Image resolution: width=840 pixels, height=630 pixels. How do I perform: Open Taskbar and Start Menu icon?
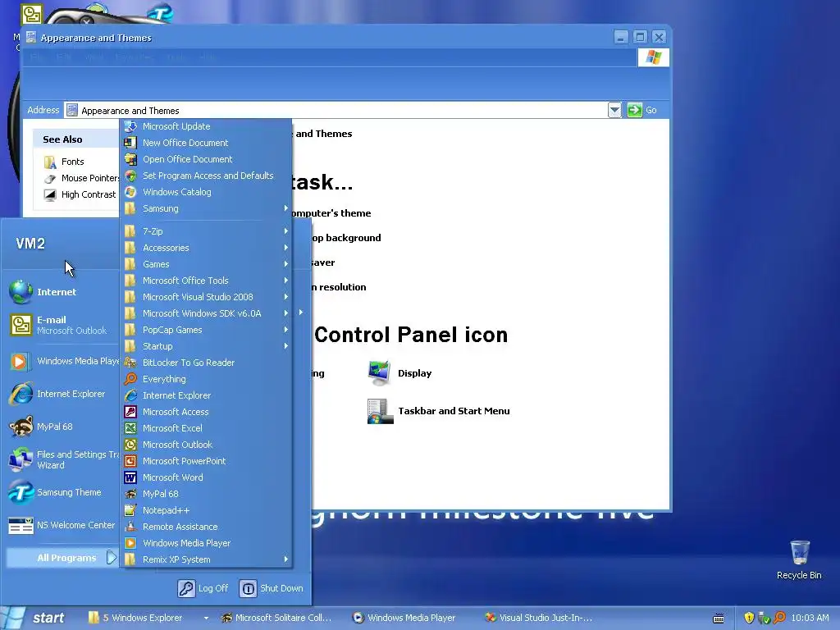(438, 411)
